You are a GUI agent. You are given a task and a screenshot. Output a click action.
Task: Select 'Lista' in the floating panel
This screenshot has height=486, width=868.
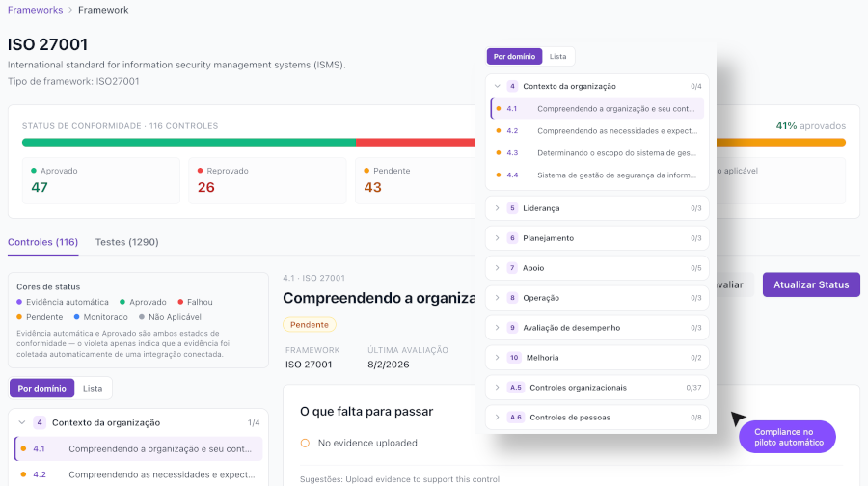[558, 57]
